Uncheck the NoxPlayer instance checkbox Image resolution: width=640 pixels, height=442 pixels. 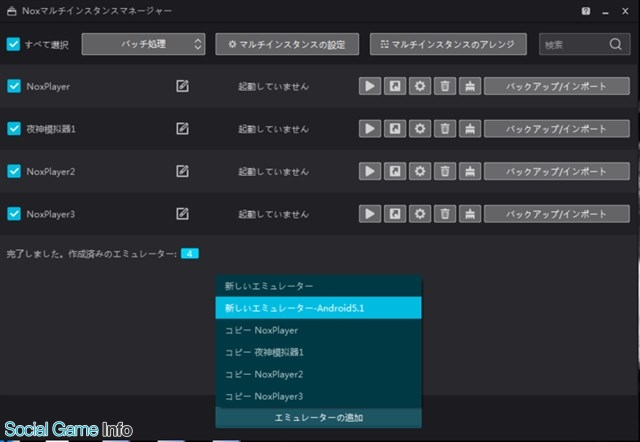point(14,86)
